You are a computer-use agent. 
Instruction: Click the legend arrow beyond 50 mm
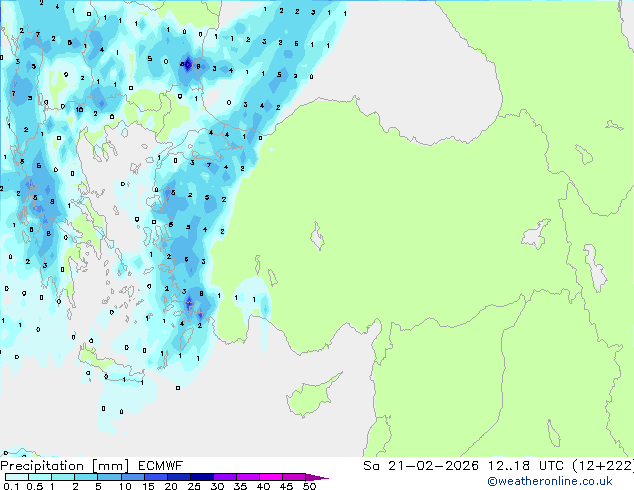tap(317, 477)
